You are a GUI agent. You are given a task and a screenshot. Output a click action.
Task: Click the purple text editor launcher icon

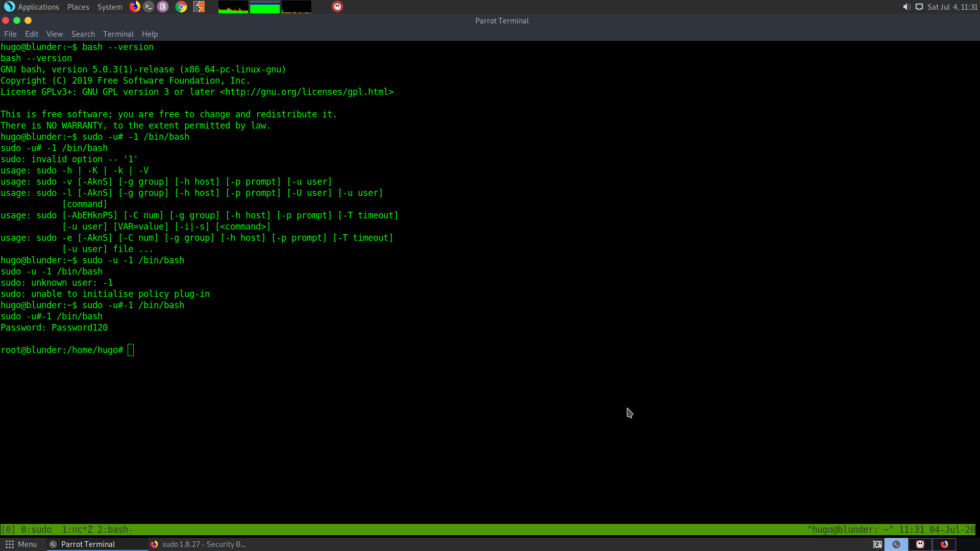pos(163,7)
